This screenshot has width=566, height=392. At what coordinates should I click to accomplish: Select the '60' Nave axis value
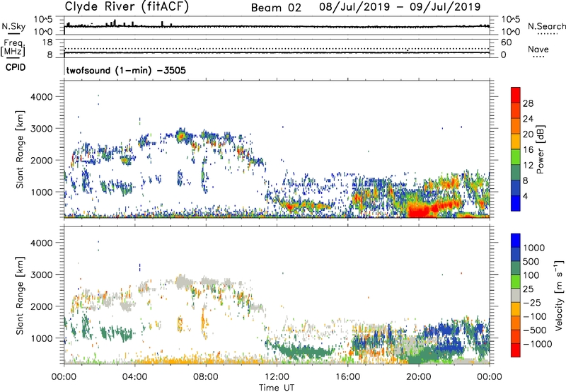(506, 42)
